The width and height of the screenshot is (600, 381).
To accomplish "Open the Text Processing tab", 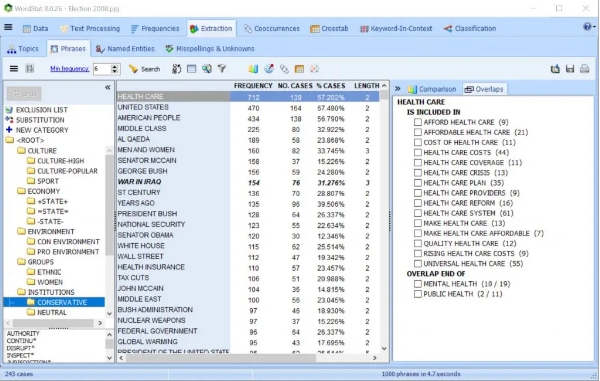I will pos(90,29).
